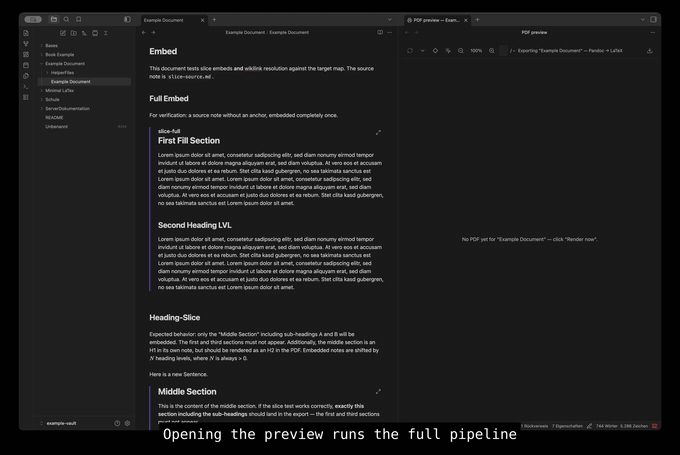Zoom out the PDF preview
680x455 pixels.
(x=461, y=51)
